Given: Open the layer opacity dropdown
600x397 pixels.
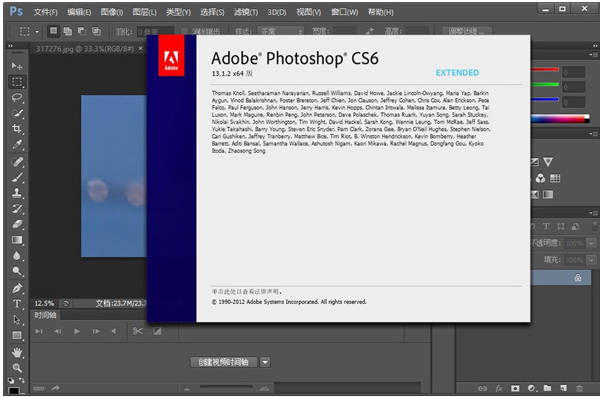Looking at the screenshot, I should tap(592, 243).
